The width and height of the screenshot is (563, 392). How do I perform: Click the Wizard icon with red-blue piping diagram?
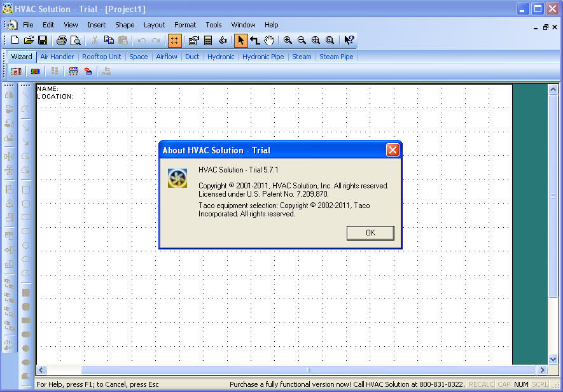[74, 71]
